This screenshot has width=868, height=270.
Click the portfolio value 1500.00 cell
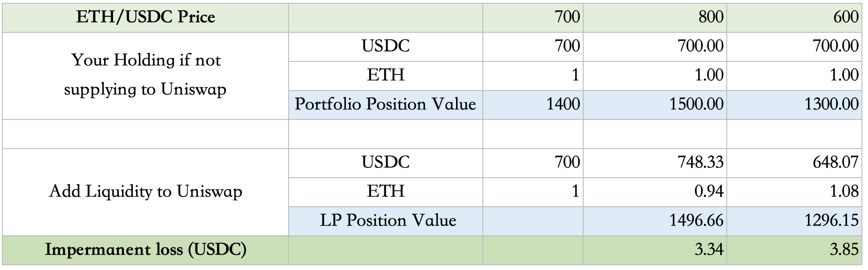[x=655, y=105]
